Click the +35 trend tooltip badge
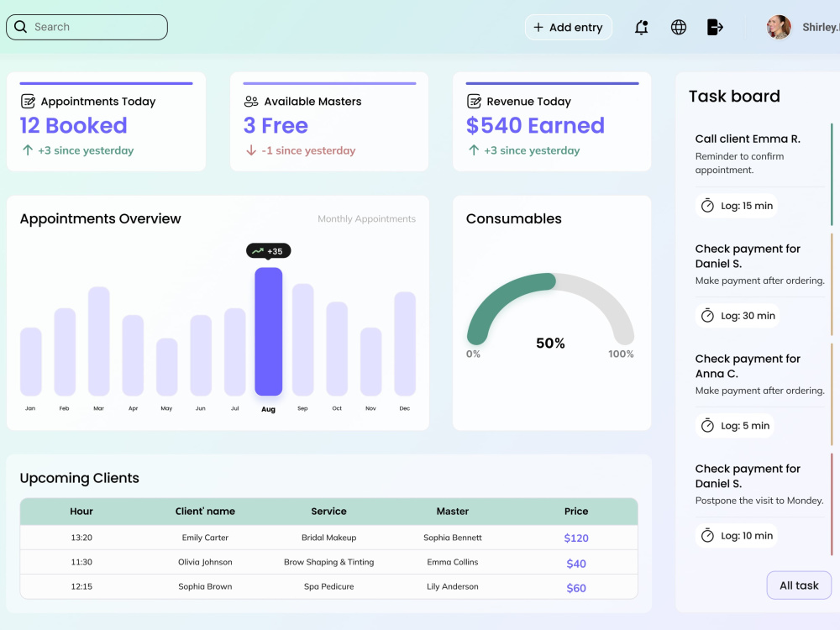 click(x=269, y=250)
